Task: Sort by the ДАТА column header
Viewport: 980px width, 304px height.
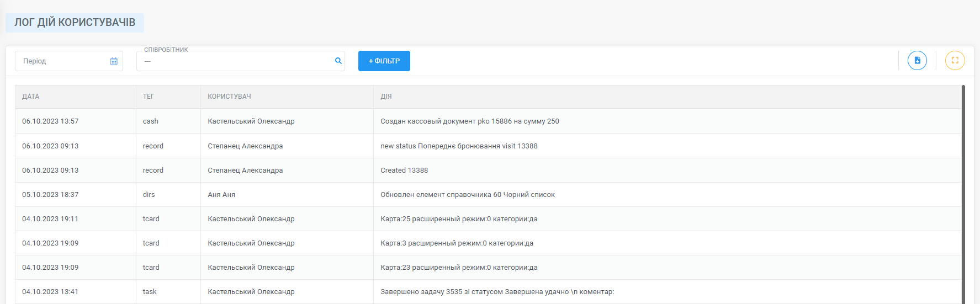Action: [x=31, y=97]
